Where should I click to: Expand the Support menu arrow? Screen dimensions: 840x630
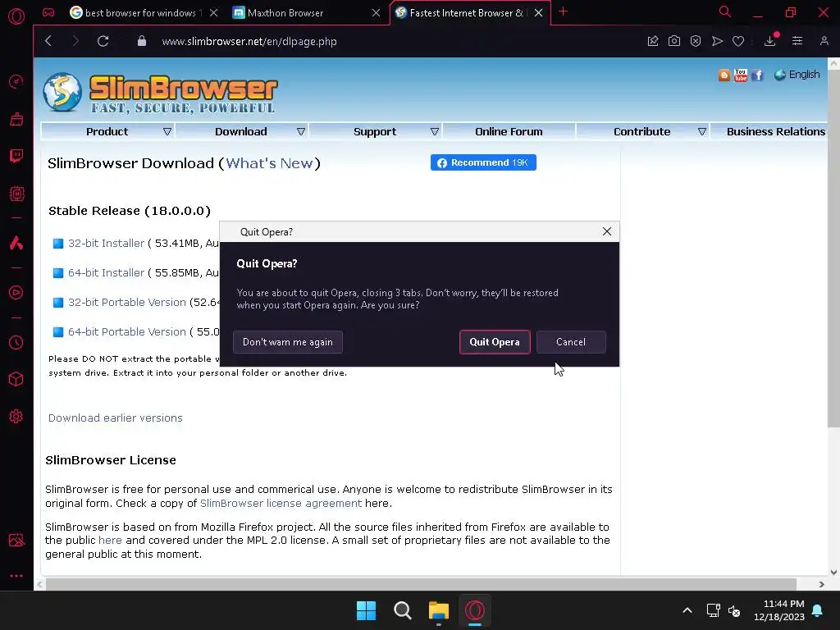(x=435, y=132)
